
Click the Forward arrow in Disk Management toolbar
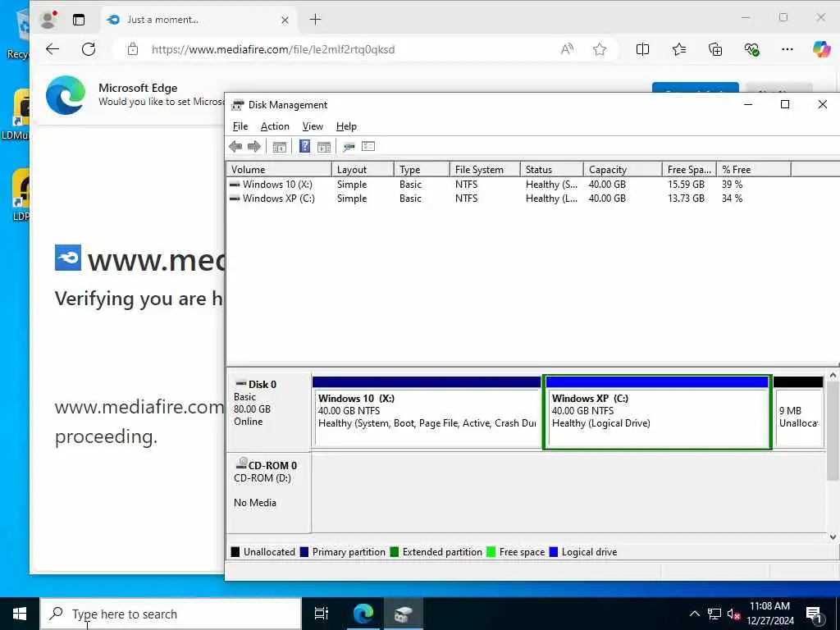[254, 146]
